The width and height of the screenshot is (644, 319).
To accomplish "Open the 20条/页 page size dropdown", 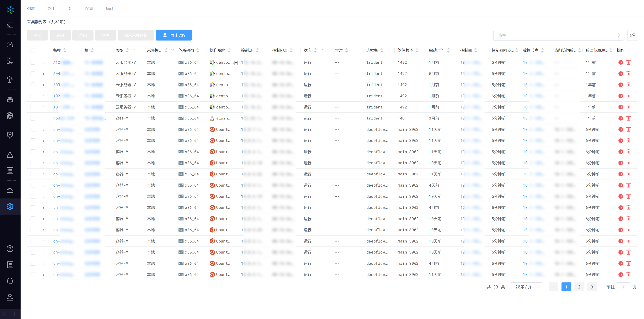I will point(526,287).
